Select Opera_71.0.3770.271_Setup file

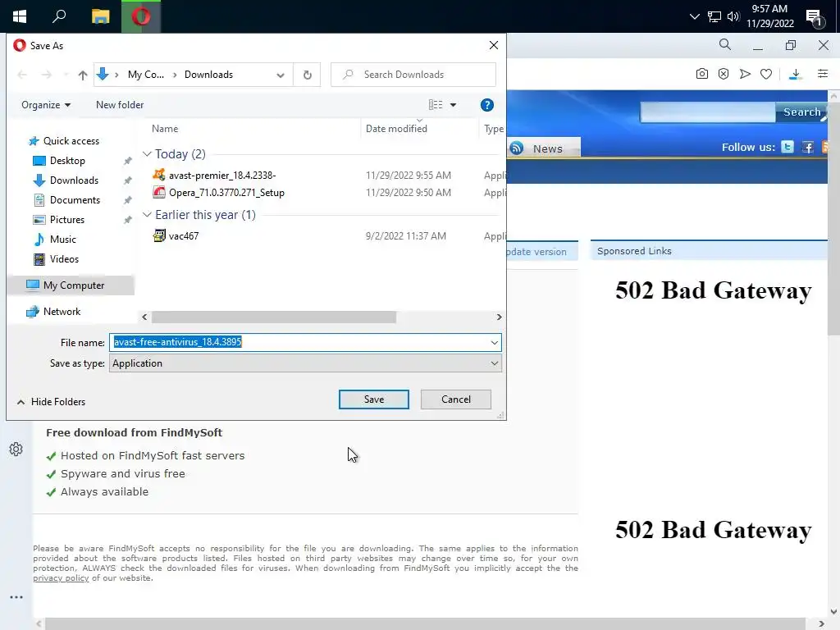coord(226,192)
